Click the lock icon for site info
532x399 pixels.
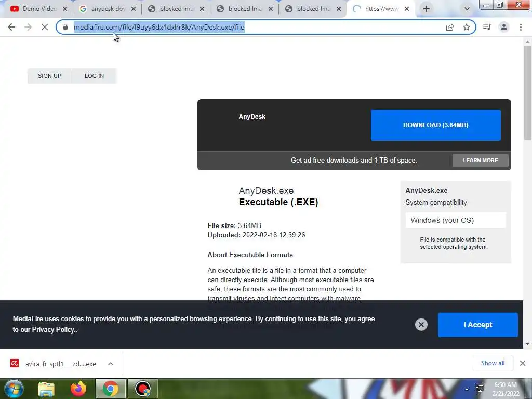tap(65, 27)
